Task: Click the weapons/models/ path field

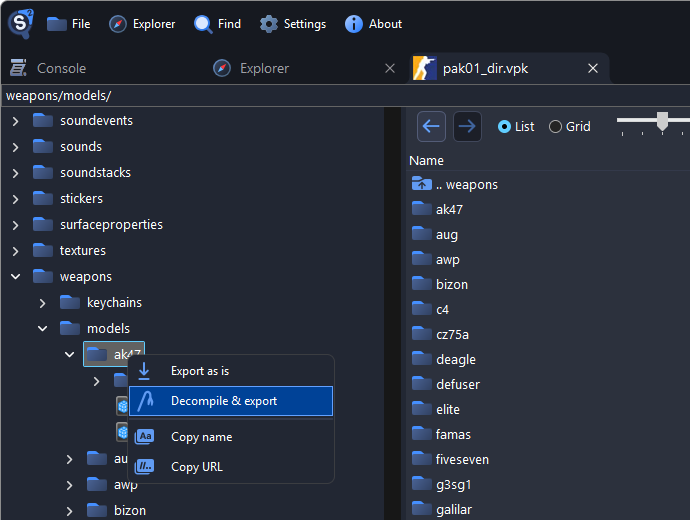Action: click(x=345, y=95)
